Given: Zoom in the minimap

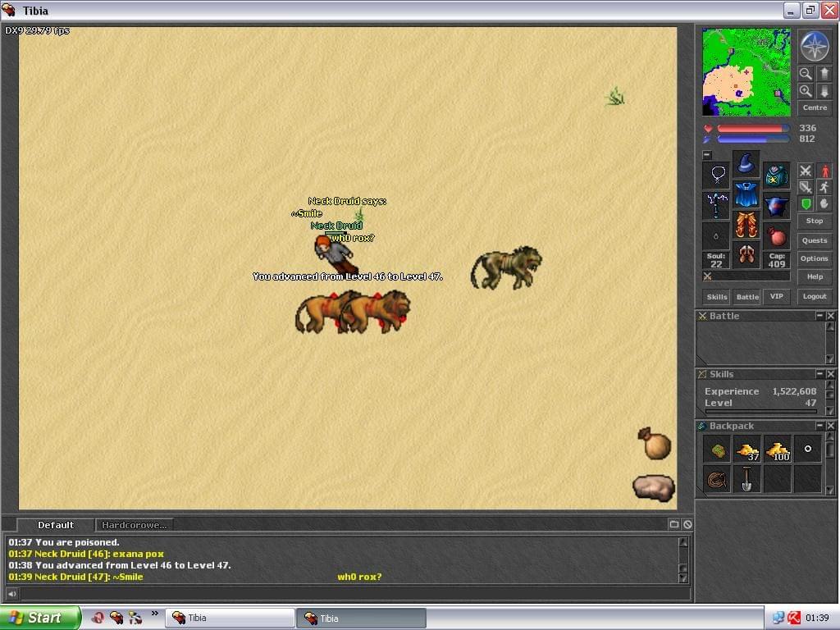Looking at the screenshot, I should point(806,91).
